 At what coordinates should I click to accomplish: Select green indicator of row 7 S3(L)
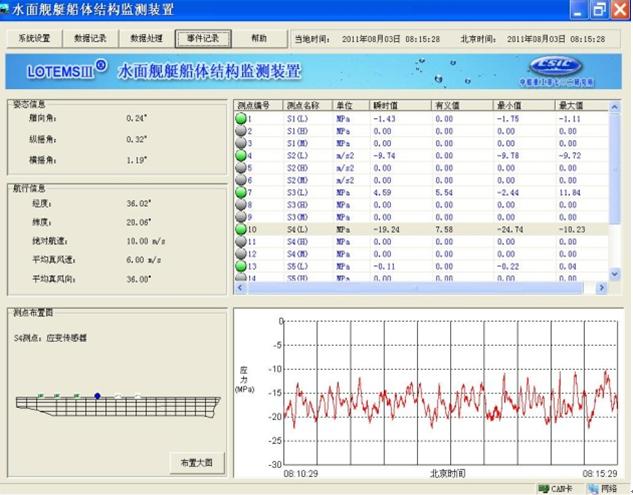[240, 192]
